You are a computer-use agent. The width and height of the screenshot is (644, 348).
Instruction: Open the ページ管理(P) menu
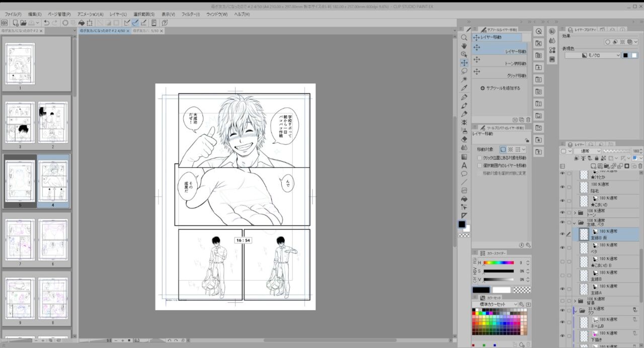point(59,14)
